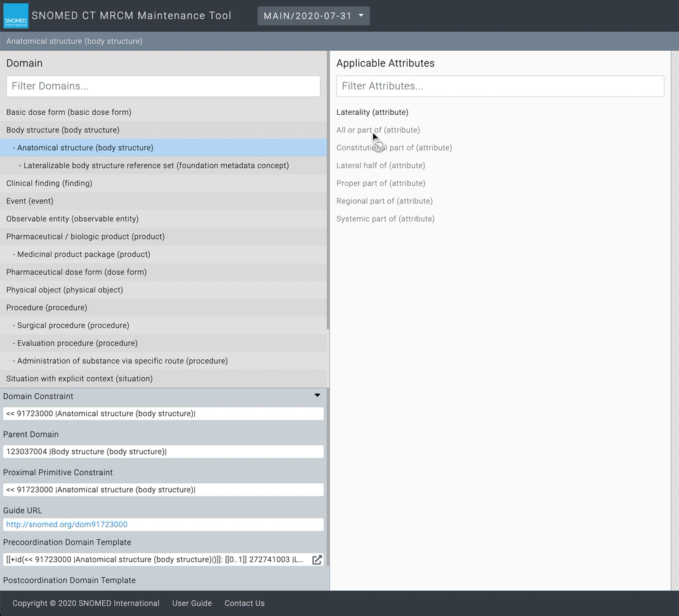Click the Applicable Attributes heading
The height and width of the screenshot is (616, 679).
click(x=385, y=63)
